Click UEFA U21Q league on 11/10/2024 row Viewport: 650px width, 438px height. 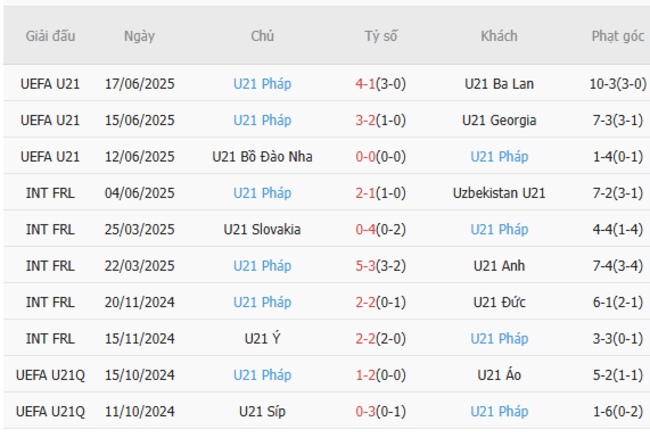[x=51, y=411]
